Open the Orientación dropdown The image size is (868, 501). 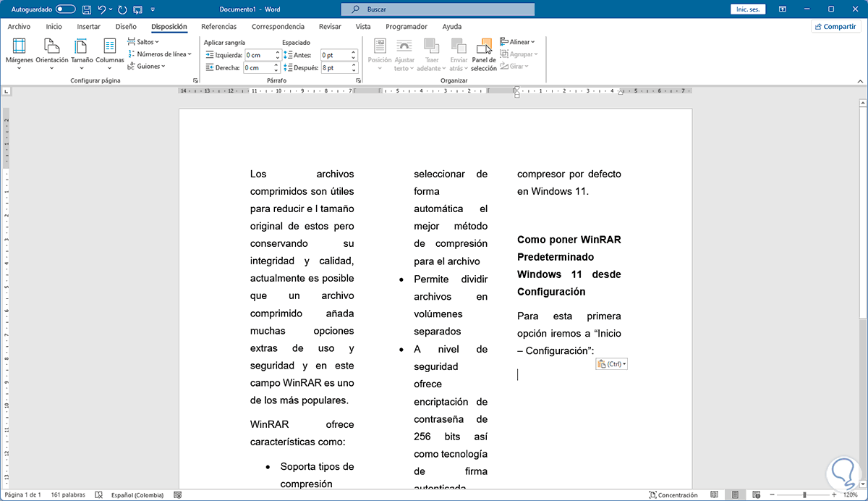52,53
